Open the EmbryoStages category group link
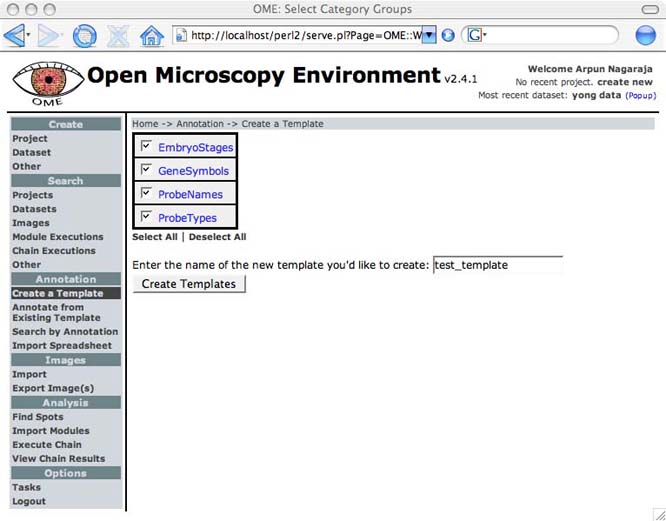 pyautogui.click(x=195, y=147)
